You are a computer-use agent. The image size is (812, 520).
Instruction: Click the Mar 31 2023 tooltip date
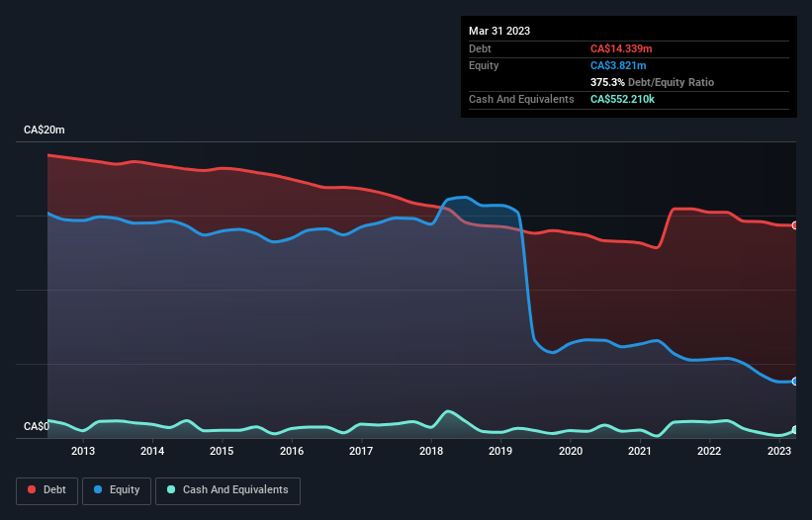coord(499,31)
